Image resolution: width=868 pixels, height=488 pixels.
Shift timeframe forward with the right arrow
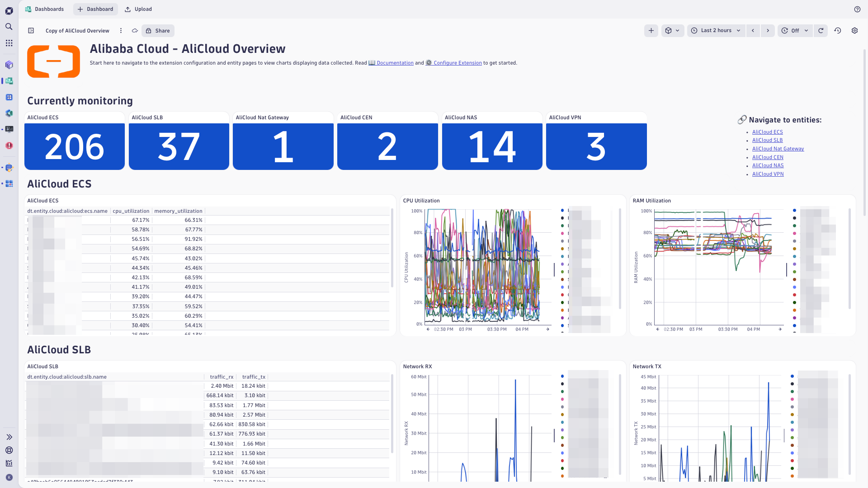768,31
